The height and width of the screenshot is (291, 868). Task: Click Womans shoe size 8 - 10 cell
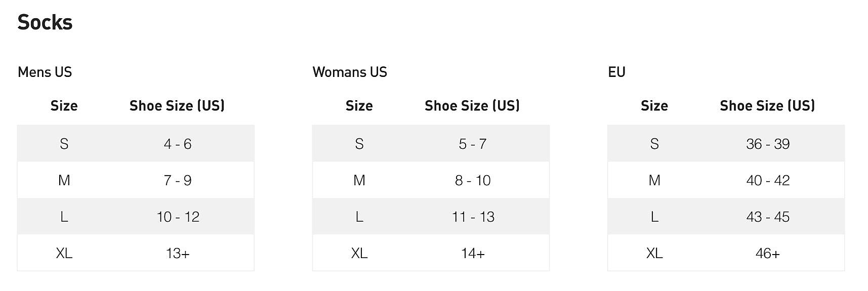coord(473,181)
